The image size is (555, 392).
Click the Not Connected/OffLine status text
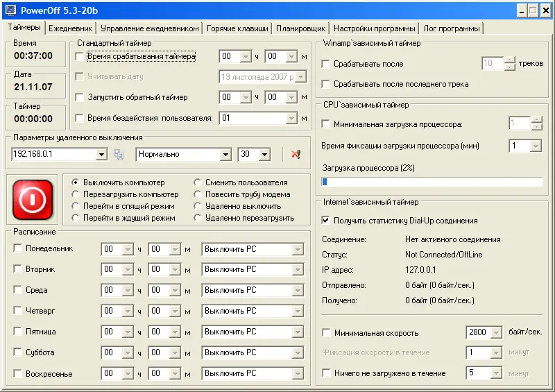[444, 255]
